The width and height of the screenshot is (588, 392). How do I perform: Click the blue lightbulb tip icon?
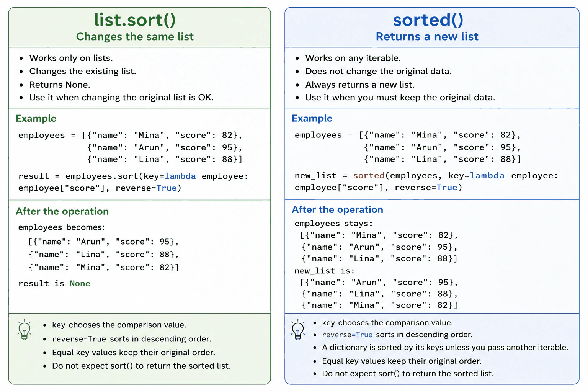pos(297,330)
